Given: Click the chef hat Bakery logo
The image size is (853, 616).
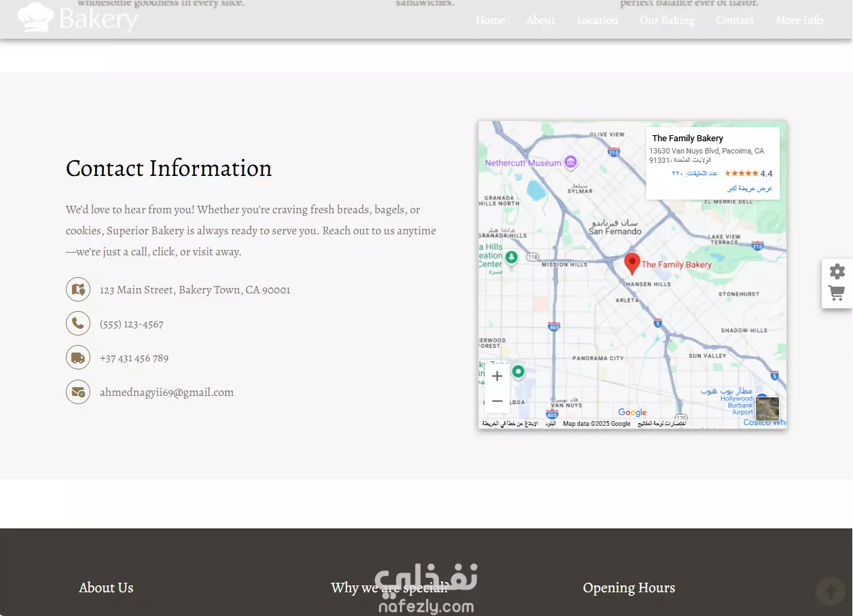Looking at the screenshot, I should tap(77, 18).
